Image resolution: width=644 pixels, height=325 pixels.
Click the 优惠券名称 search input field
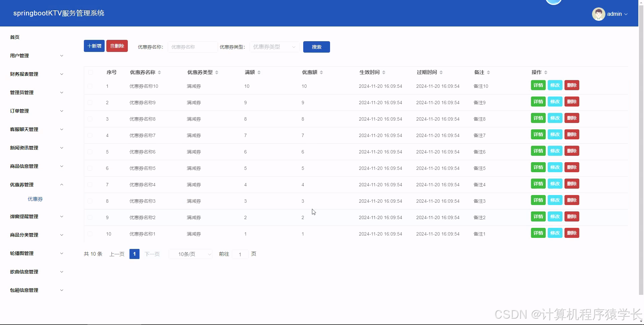pyautogui.click(x=193, y=47)
